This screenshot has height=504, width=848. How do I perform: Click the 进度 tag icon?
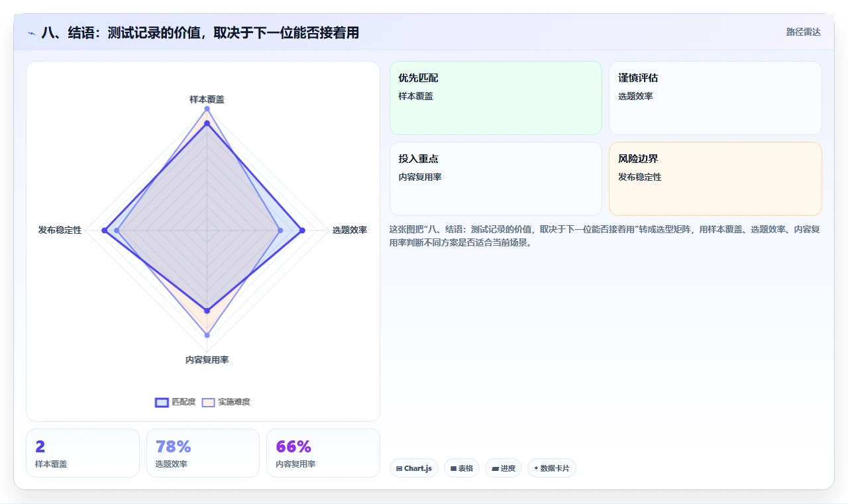click(495, 469)
